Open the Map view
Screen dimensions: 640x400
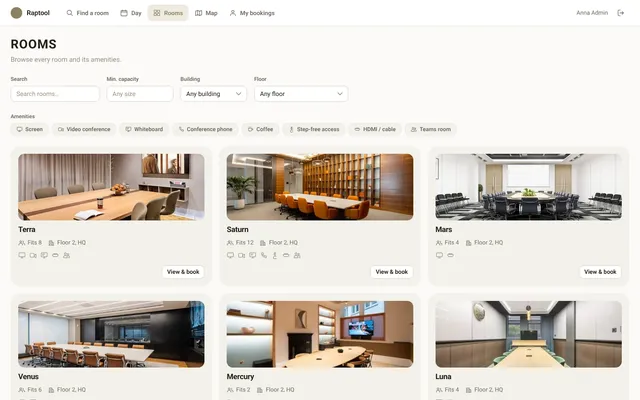pos(207,13)
